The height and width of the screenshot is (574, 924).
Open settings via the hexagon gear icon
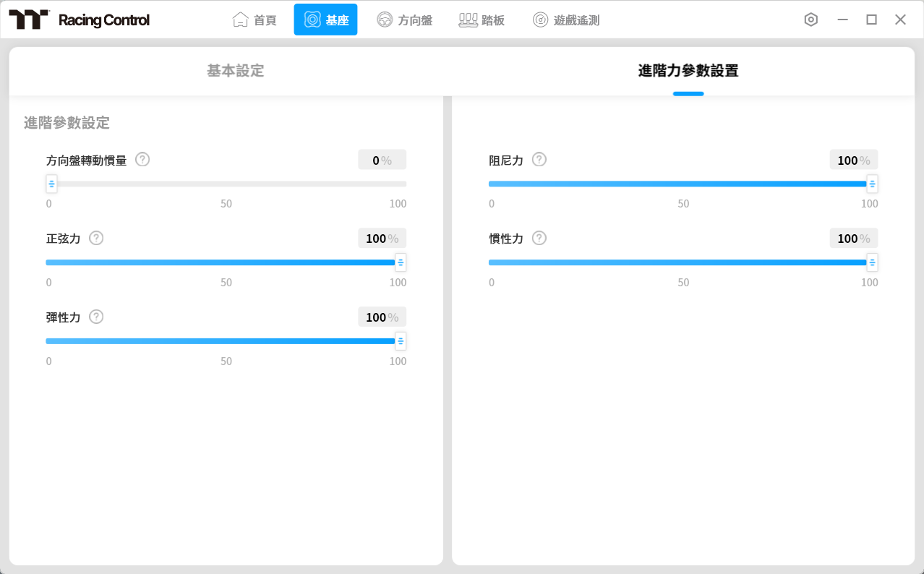coord(810,20)
